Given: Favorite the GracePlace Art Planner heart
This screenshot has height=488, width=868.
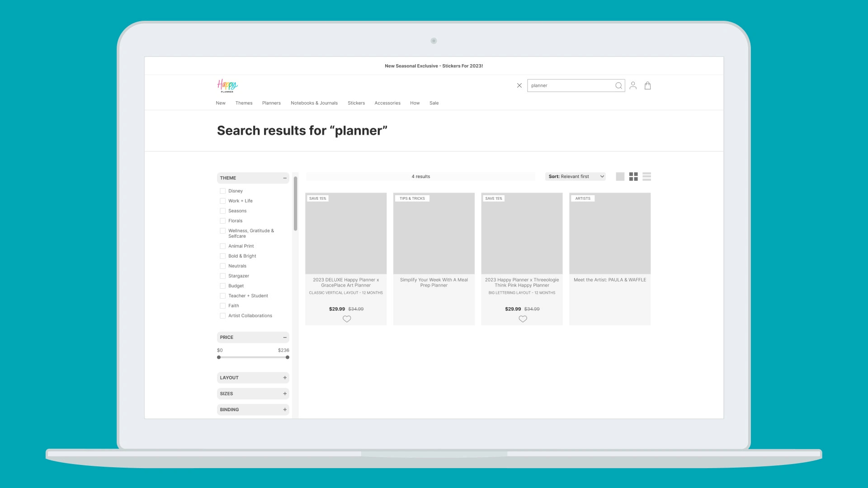Looking at the screenshot, I should (347, 319).
